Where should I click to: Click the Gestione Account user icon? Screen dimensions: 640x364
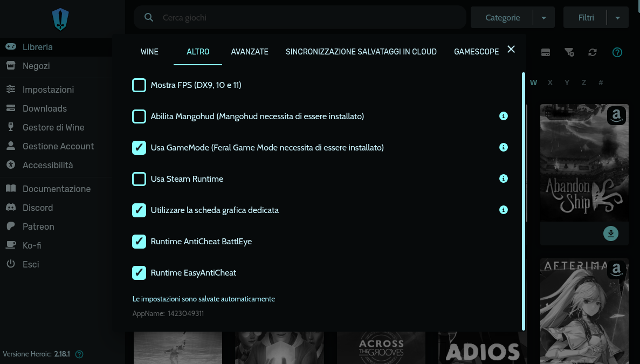[x=11, y=146]
